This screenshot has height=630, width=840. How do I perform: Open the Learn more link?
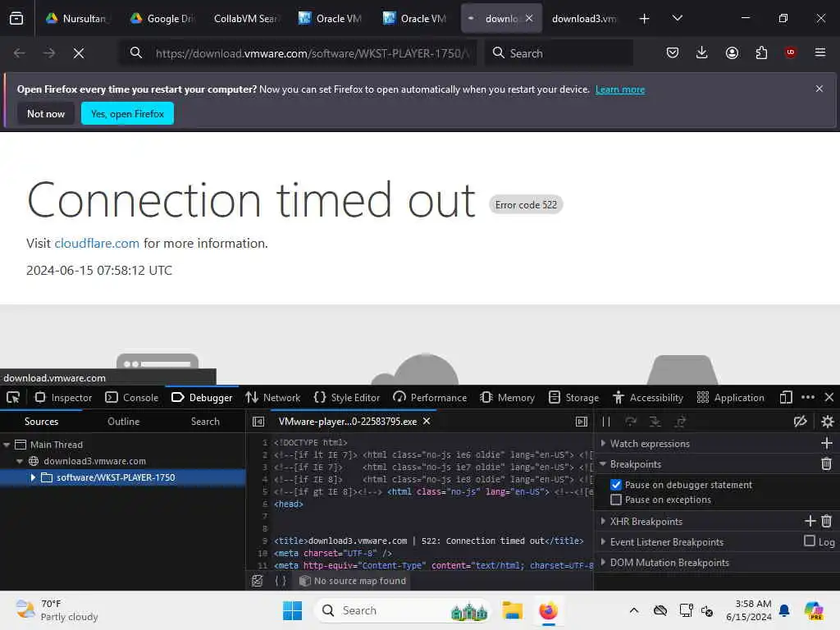620,89
